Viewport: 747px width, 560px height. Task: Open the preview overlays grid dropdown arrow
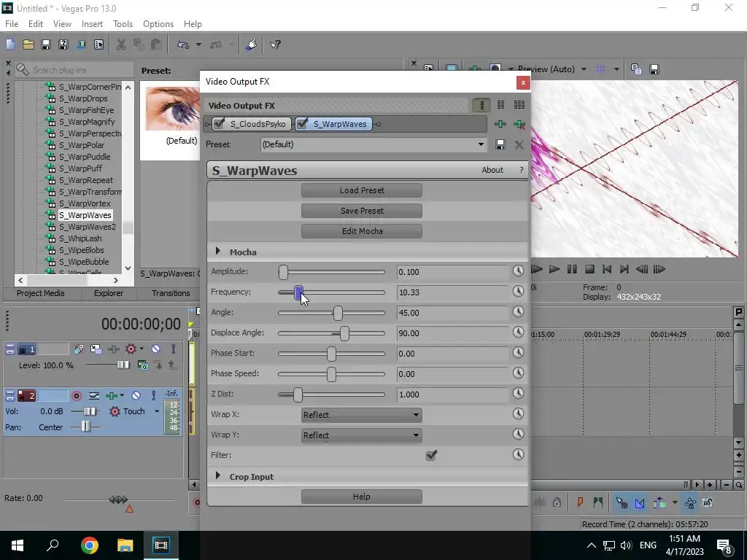pyautogui.click(x=616, y=69)
